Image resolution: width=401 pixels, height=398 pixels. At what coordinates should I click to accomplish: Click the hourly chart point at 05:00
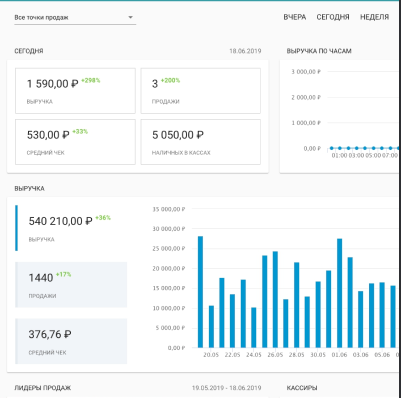[373, 148]
